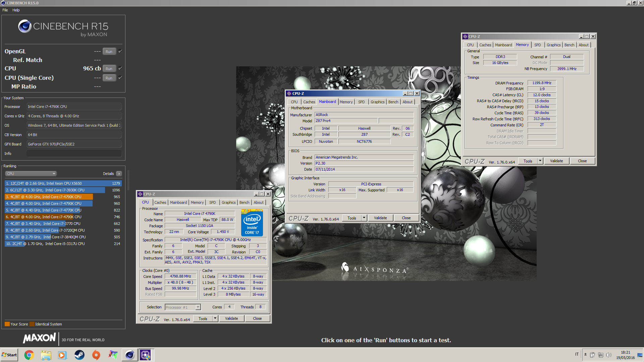Click the panel divider grip handle

pyautogui.click(x=128, y=180)
